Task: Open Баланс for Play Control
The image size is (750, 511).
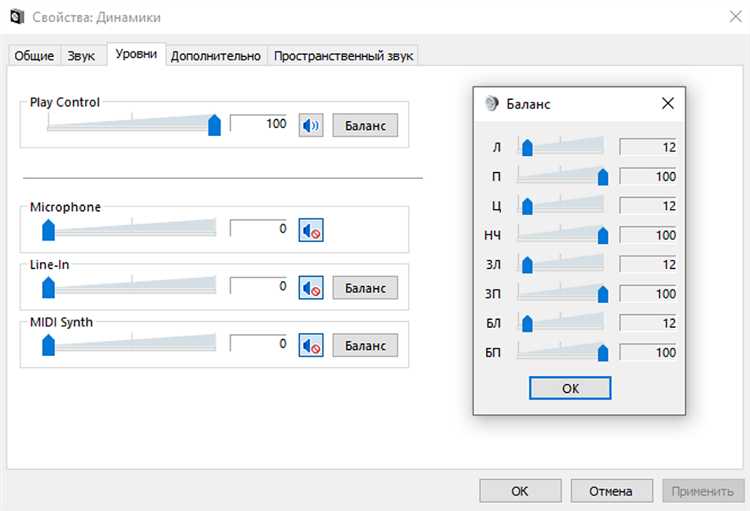Action: 365,125
